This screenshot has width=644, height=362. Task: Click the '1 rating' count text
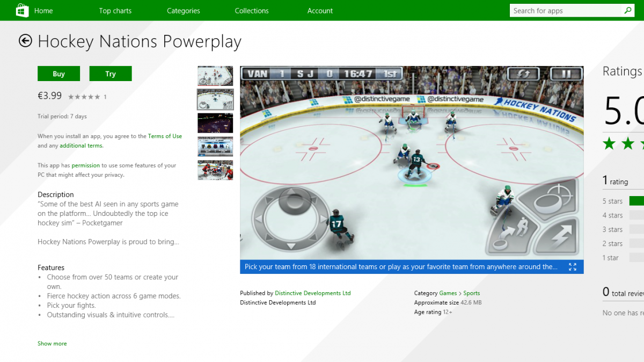point(615,181)
